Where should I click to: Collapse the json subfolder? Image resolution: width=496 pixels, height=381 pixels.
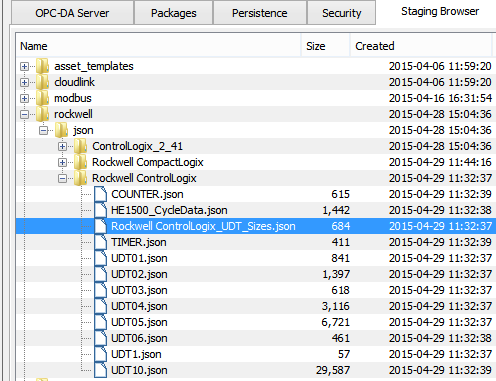pyautogui.click(x=43, y=130)
